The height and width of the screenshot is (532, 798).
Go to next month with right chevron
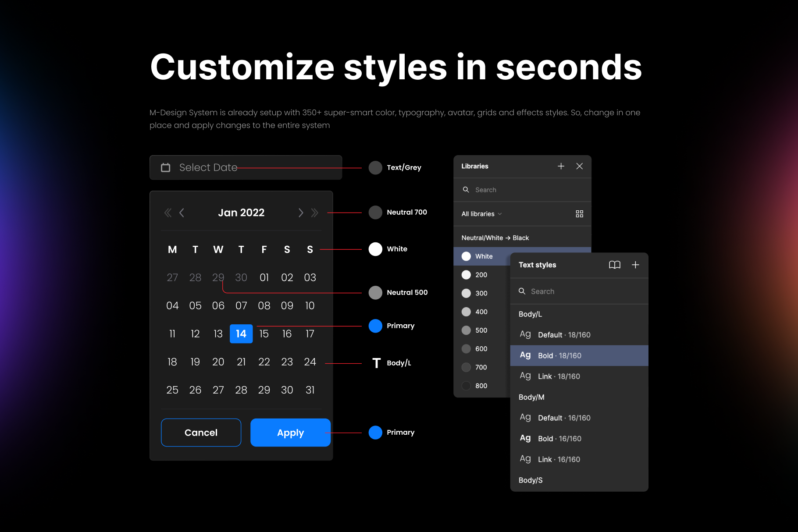[x=301, y=213]
